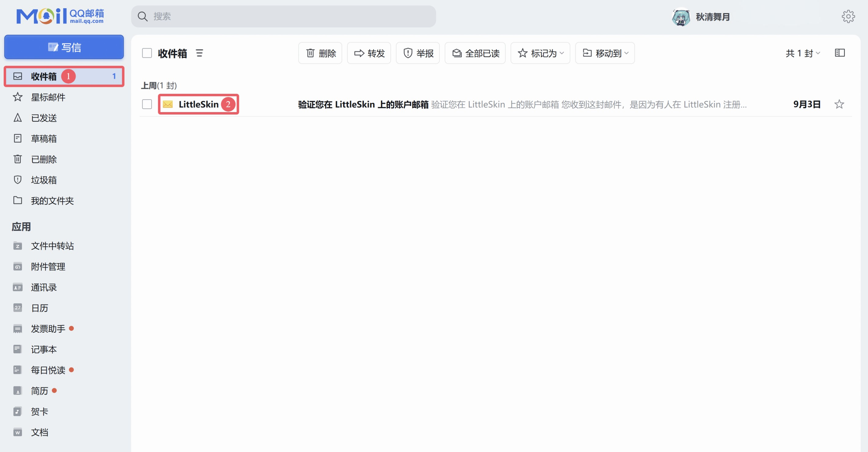Open the 通讯录 contacts app
The width and height of the screenshot is (868, 452).
43,287
